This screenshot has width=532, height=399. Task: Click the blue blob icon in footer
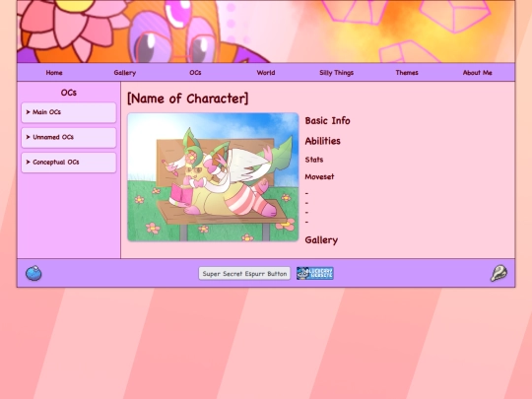coord(33,273)
